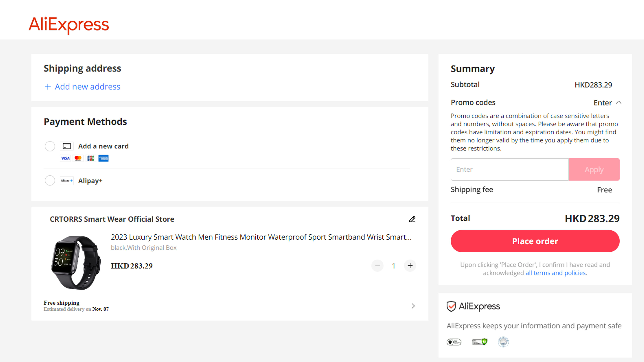The image size is (644, 362).
Task: Click the AliExpress logo in the header
Action: coord(69,25)
